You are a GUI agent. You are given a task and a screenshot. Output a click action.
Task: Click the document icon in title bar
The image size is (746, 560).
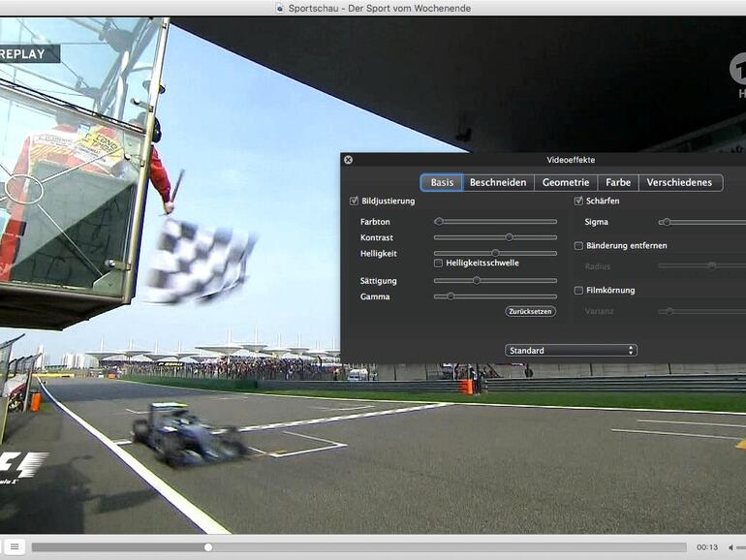point(280,8)
